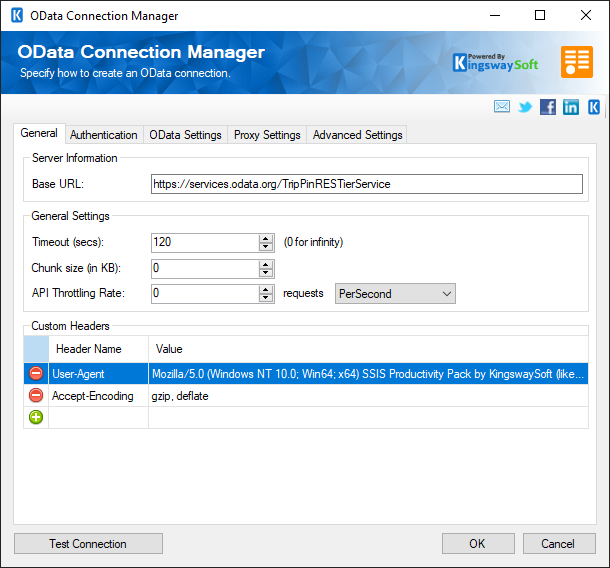Click the grid's top-left select-all corner cell
The width and height of the screenshot is (610, 568).
pyautogui.click(x=36, y=349)
